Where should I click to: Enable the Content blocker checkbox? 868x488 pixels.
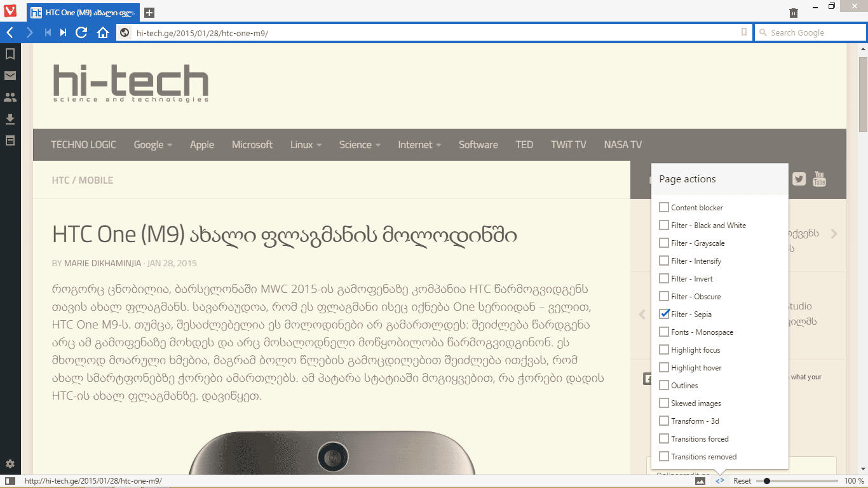click(664, 207)
